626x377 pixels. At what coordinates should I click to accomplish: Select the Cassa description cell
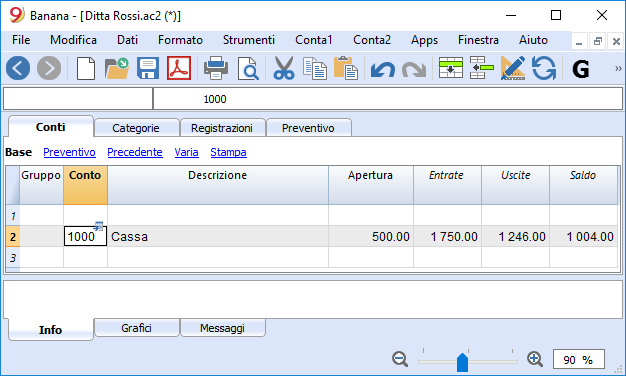tap(218, 236)
